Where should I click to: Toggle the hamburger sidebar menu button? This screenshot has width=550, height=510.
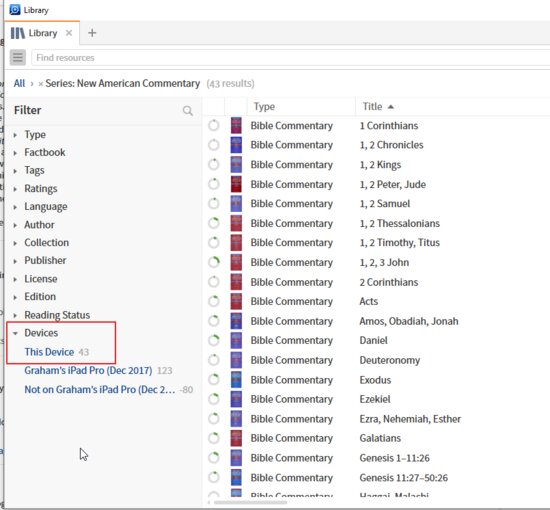(18, 58)
